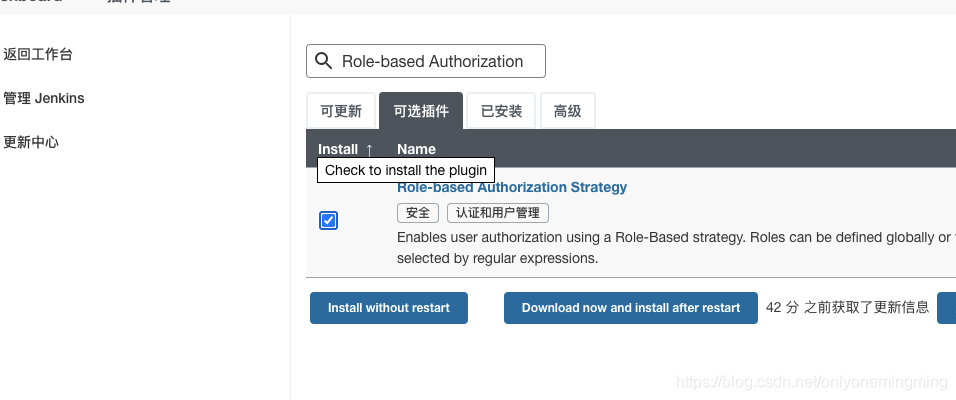Switch to the 可更新 tab
The image size is (956, 400).
(x=341, y=111)
